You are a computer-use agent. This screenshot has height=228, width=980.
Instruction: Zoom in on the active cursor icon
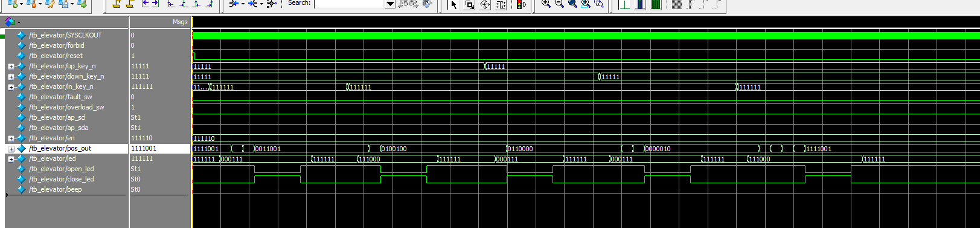point(586,4)
